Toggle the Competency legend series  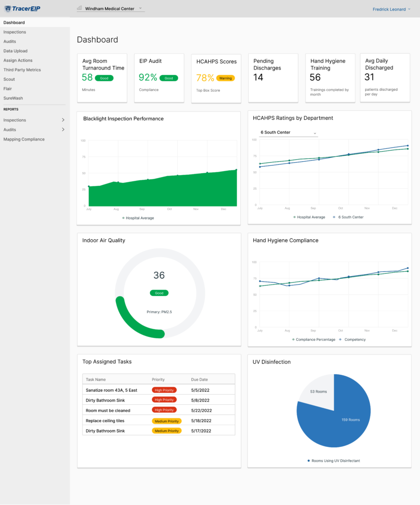click(352, 340)
